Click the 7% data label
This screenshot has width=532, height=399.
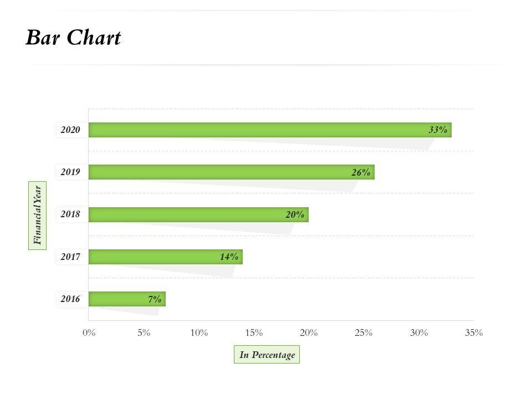click(155, 299)
